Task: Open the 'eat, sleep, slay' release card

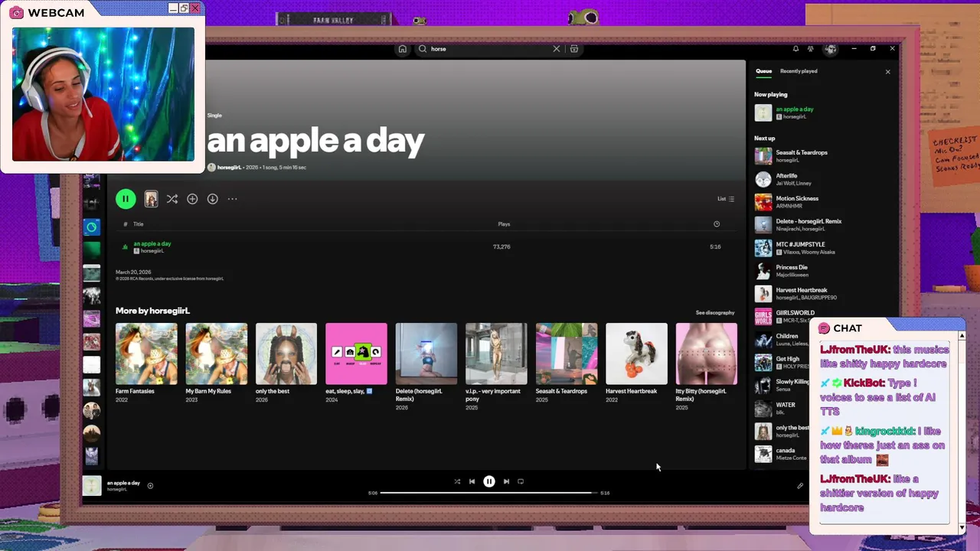Action: pos(356,364)
